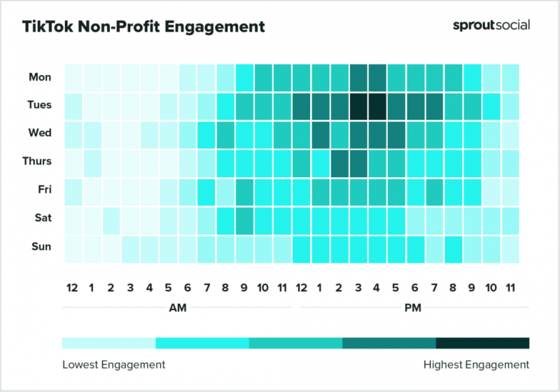Click the Saturday 9 AM heatmap cell

coord(244,220)
